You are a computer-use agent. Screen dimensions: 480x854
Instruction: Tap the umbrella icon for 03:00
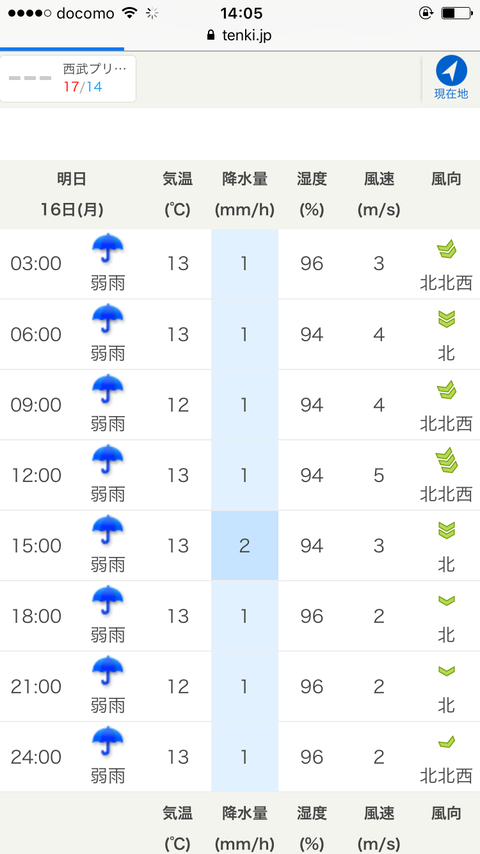click(x=107, y=249)
